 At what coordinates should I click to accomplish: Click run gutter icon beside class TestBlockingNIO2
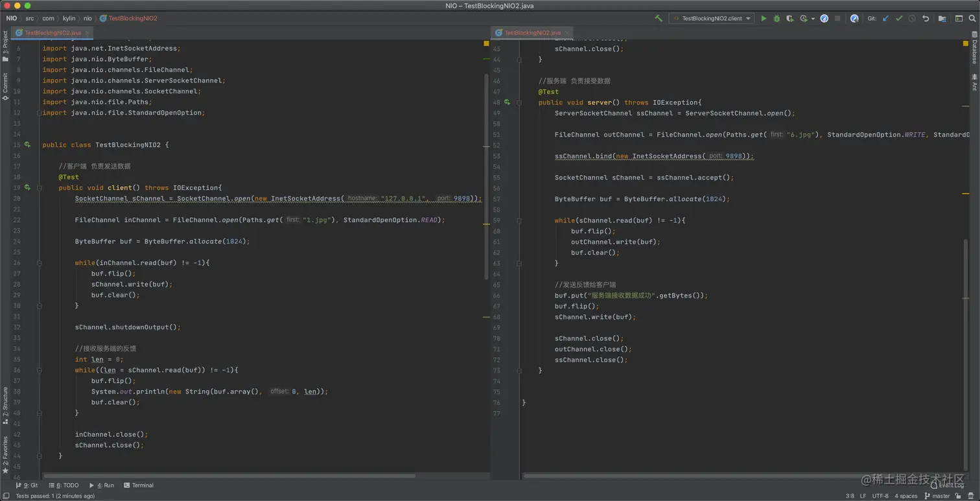pyautogui.click(x=27, y=145)
